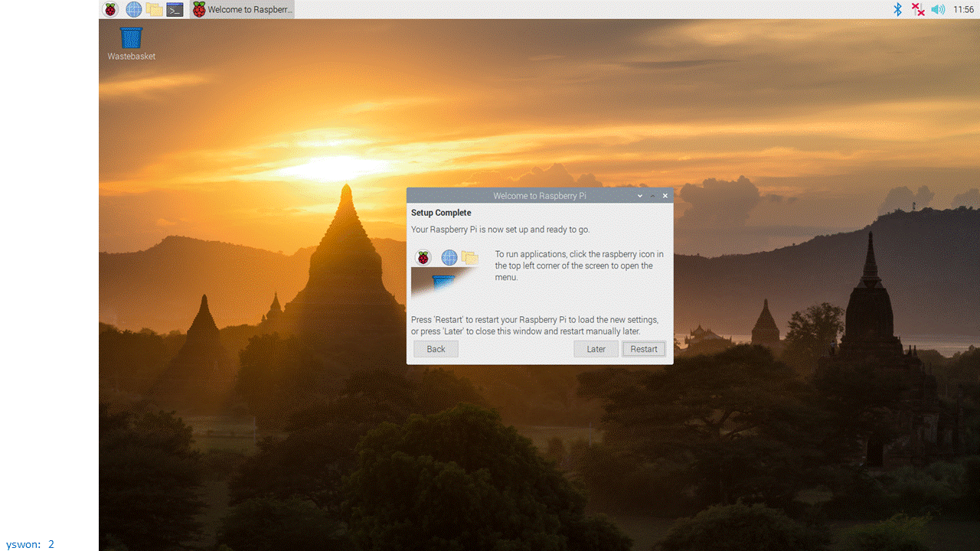Viewport: 980px width, 551px height.
Task: Click Restart to reboot the Raspberry Pi
Action: click(644, 349)
